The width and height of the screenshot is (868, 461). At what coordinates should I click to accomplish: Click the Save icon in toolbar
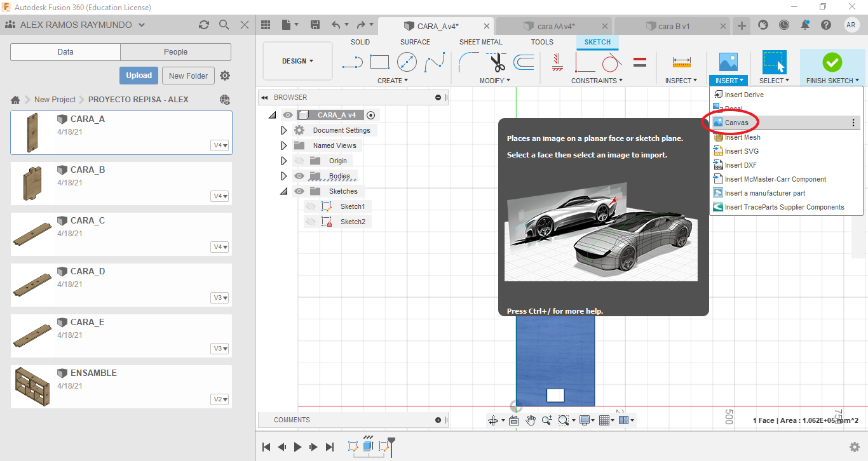point(315,25)
